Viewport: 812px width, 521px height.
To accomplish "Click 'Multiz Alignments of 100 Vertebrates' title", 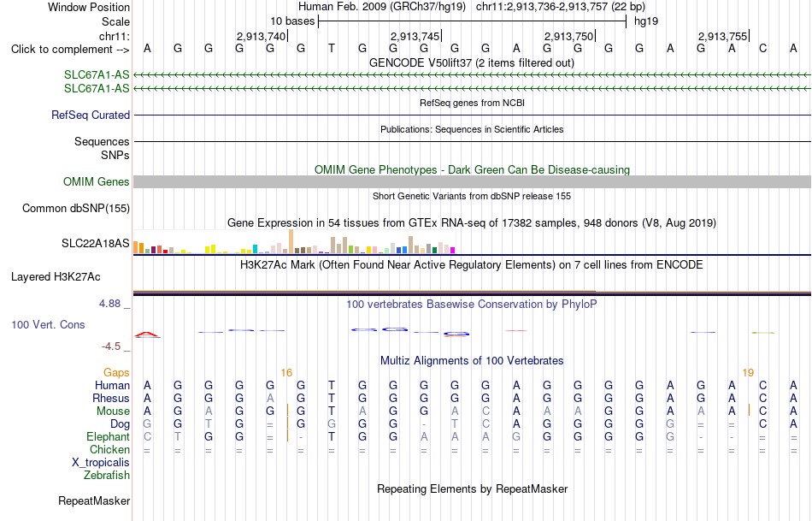I will coord(472,361).
